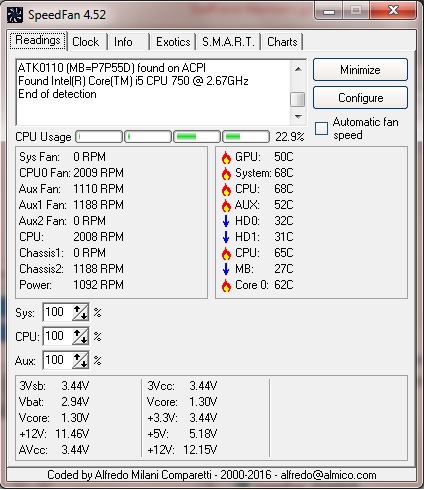Click the blue down arrow beside HD0
Viewport: 425px width, 490px height.
click(226, 221)
